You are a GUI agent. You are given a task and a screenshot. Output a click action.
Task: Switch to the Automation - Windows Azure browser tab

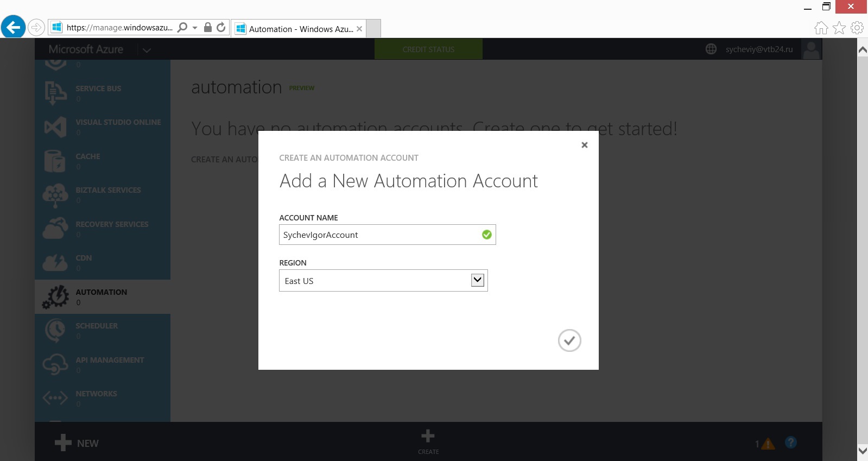(299, 29)
